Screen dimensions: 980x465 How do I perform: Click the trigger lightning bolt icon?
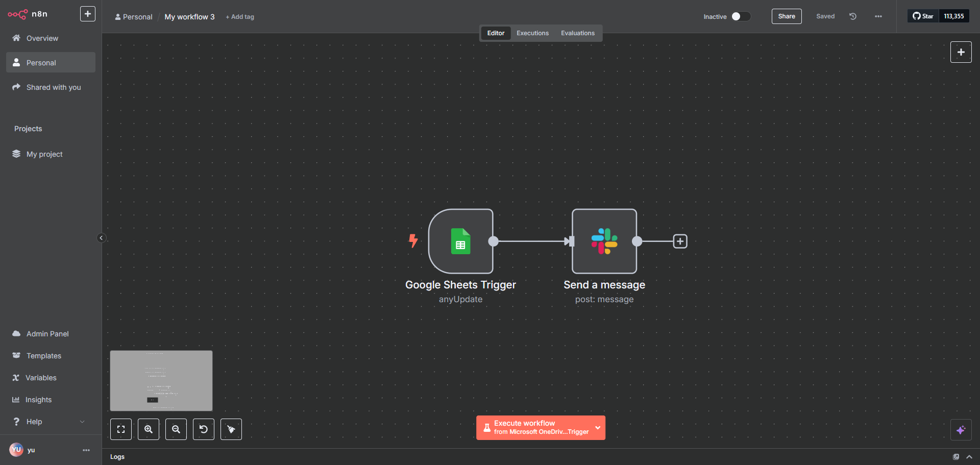click(x=413, y=240)
